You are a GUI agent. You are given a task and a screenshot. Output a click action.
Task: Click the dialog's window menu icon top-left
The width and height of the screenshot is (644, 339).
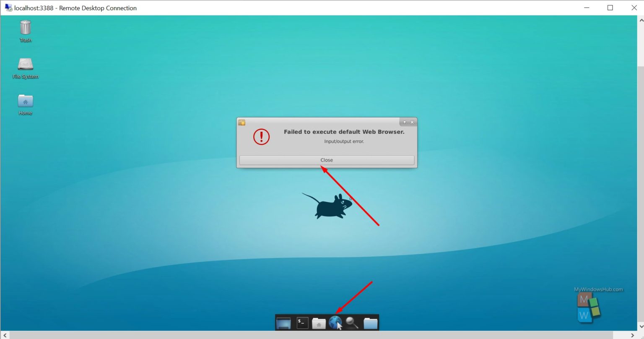pos(242,123)
